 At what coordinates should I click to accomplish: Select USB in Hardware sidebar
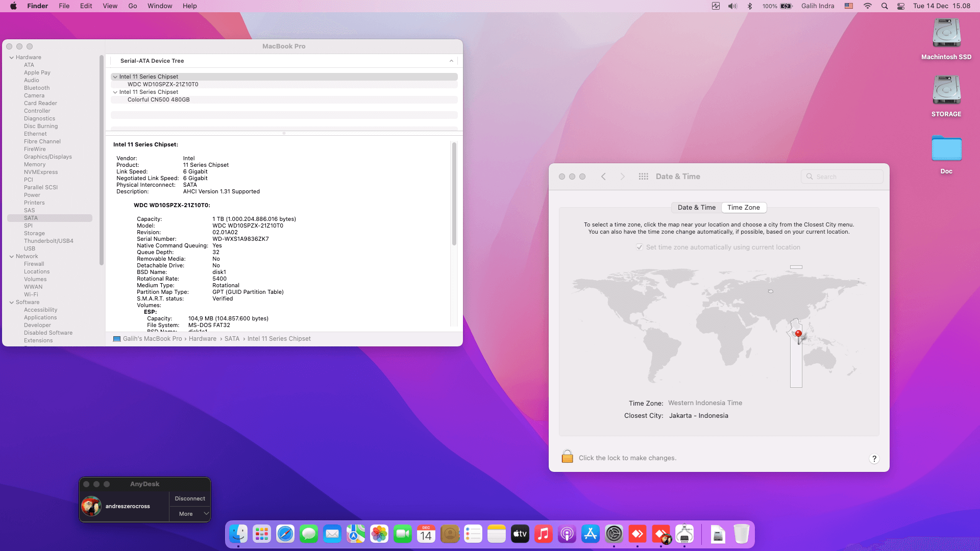(x=30, y=249)
